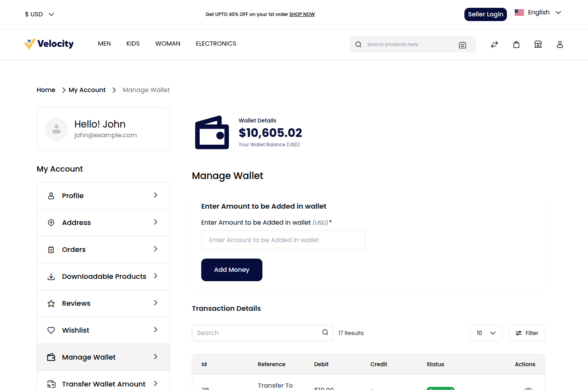This screenshot has width=588, height=390.
Task: Click the Seller Login button
Action: click(x=485, y=14)
